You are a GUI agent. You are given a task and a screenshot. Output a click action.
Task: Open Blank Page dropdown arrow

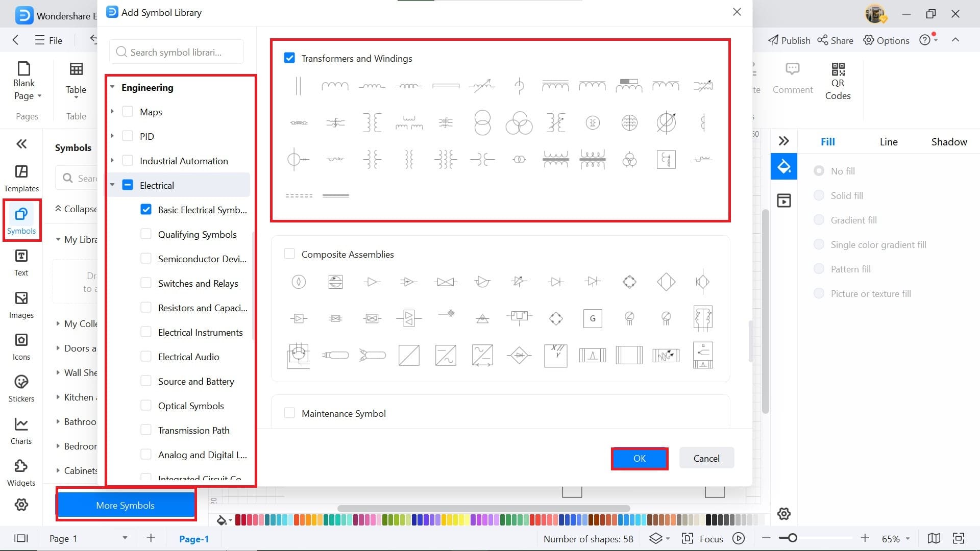[x=39, y=96]
